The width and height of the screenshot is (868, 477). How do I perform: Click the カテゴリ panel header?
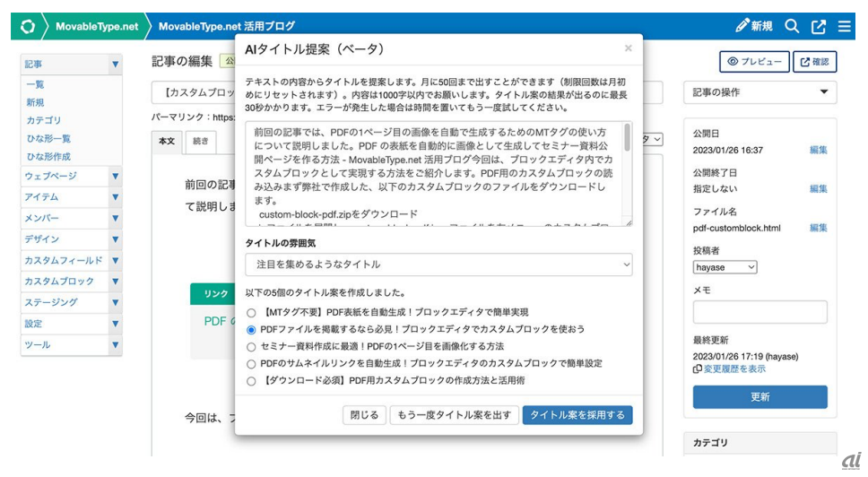(760, 443)
